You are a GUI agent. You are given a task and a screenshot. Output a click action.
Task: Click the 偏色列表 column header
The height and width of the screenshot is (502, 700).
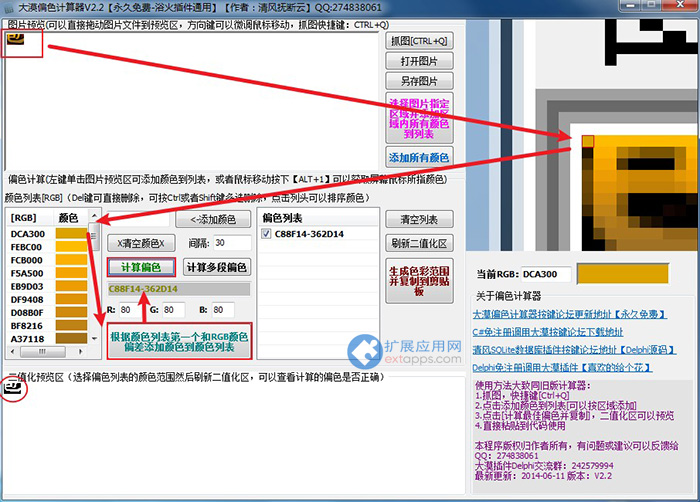[x=319, y=218]
